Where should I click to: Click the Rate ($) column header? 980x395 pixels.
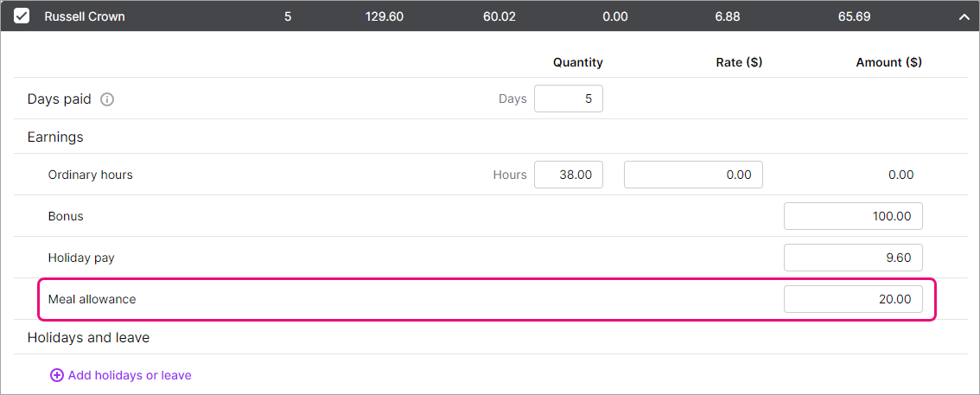(x=739, y=62)
